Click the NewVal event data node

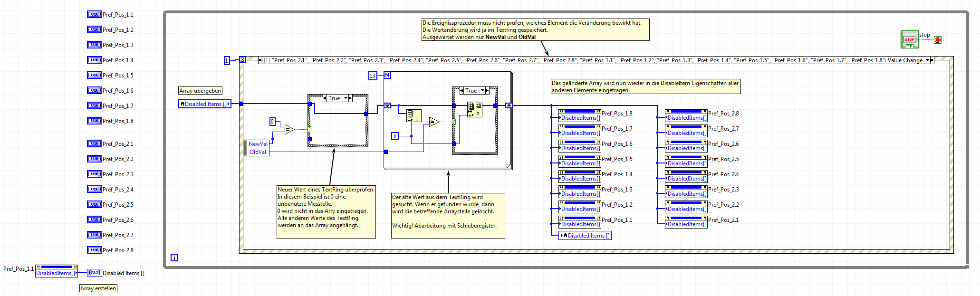pyautogui.click(x=258, y=144)
